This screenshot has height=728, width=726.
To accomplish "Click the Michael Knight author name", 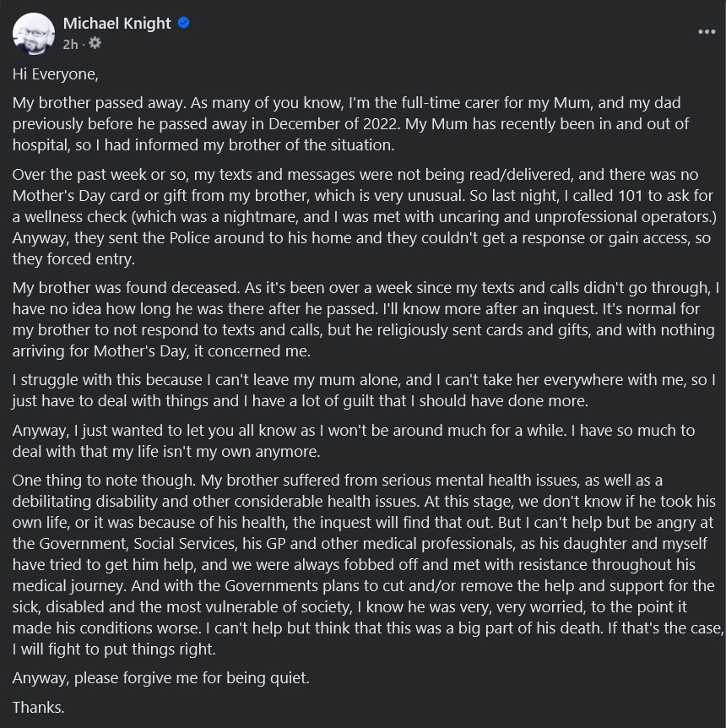I will click(117, 23).
